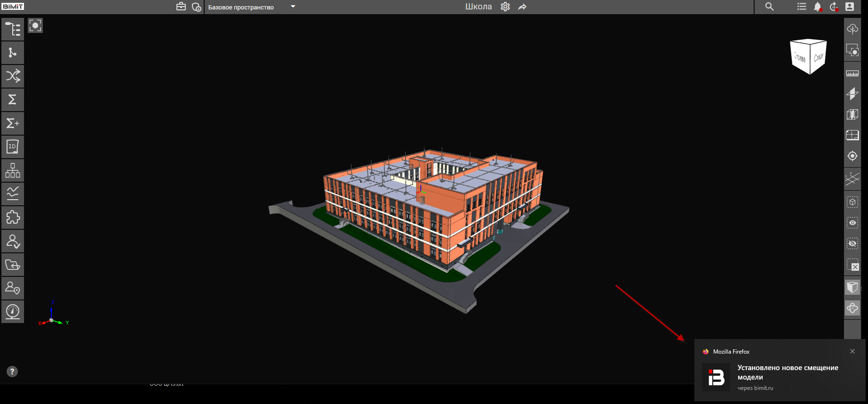
Task: Open the notifications bell list
Action: coord(818,7)
